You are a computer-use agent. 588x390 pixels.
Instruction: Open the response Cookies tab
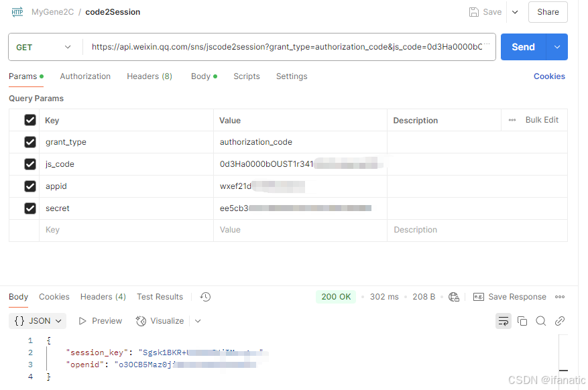click(54, 297)
